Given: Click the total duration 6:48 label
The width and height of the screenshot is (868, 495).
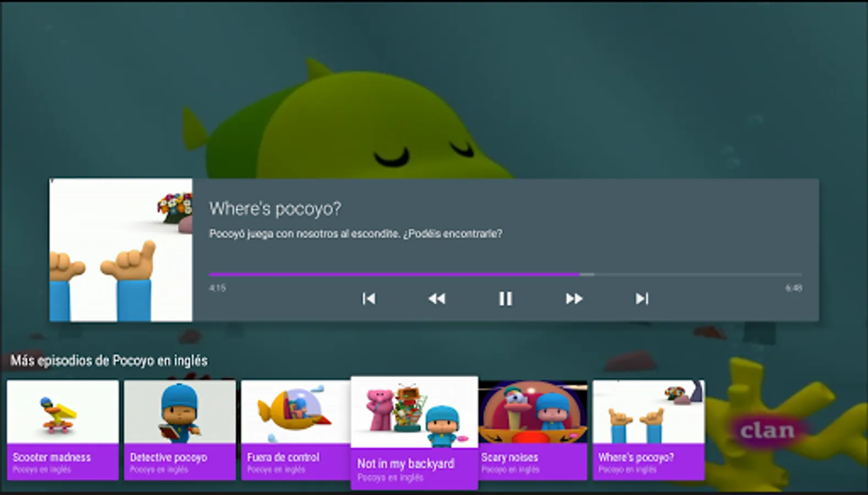Looking at the screenshot, I should [794, 288].
